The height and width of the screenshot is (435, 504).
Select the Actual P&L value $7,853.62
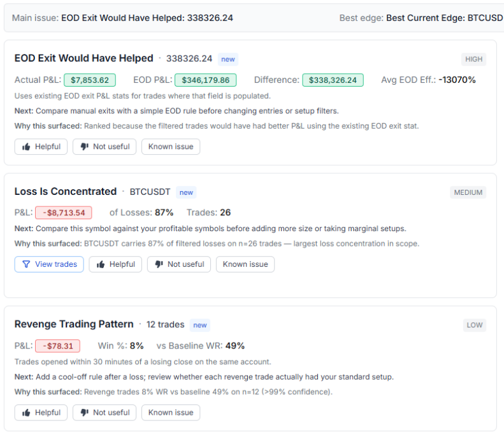(90, 80)
